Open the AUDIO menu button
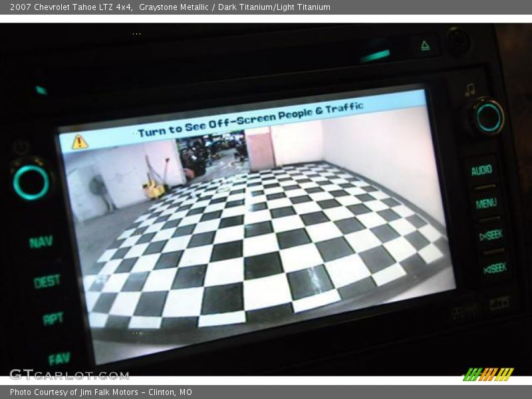532x399 pixels. (x=481, y=170)
